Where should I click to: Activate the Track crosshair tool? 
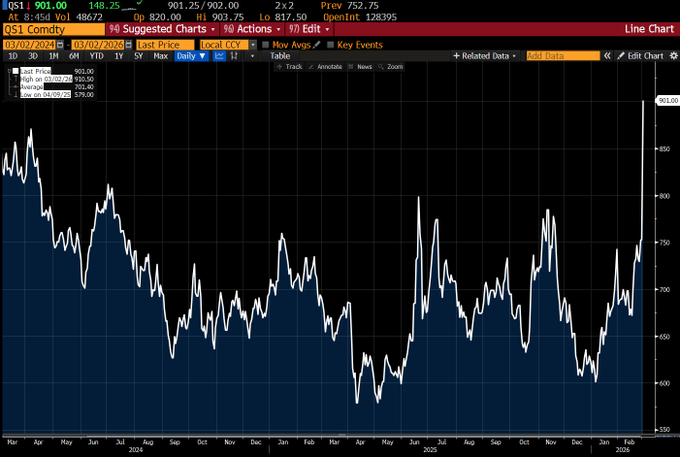coord(290,67)
